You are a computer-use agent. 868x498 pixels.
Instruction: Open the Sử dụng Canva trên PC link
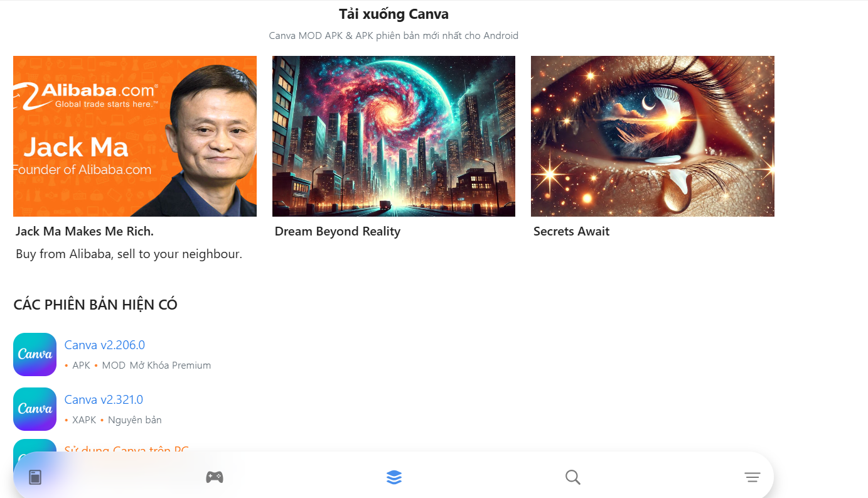127,450
